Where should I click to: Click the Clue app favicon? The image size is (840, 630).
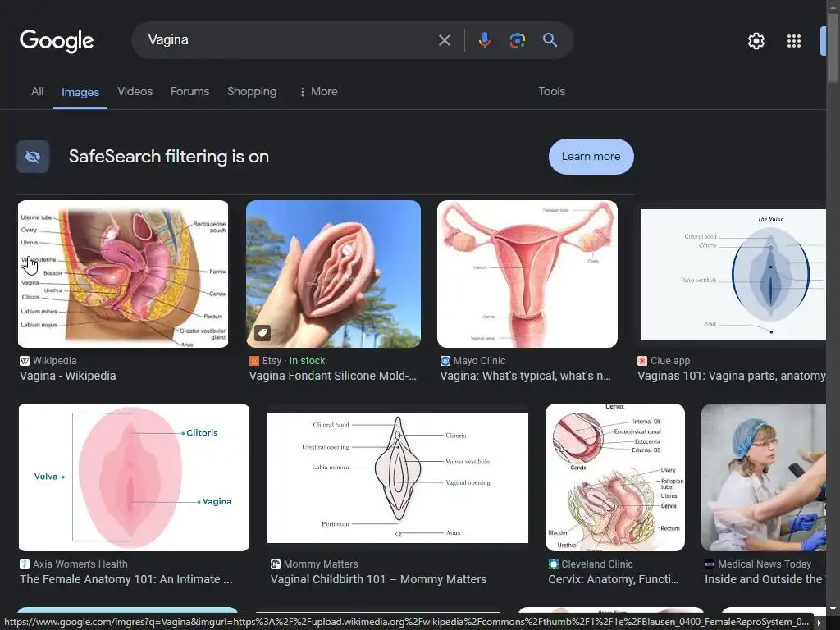tap(642, 361)
